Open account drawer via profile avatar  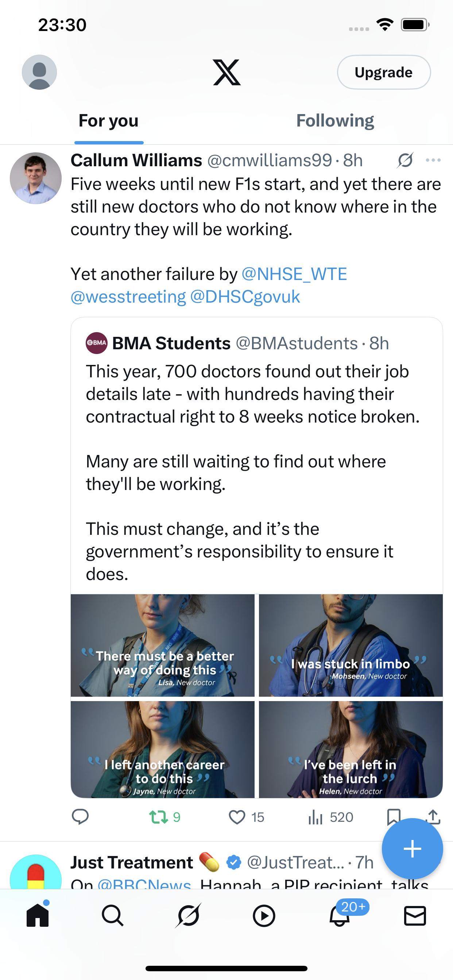[39, 72]
